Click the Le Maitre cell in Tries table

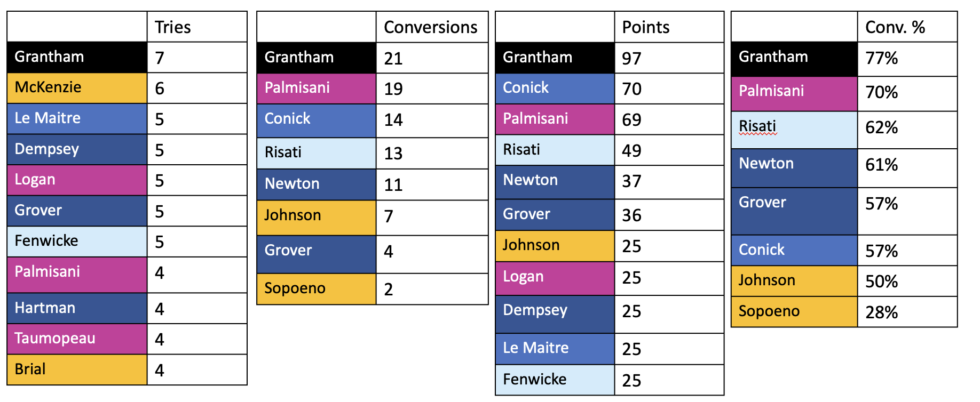pyautogui.click(x=77, y=118)
